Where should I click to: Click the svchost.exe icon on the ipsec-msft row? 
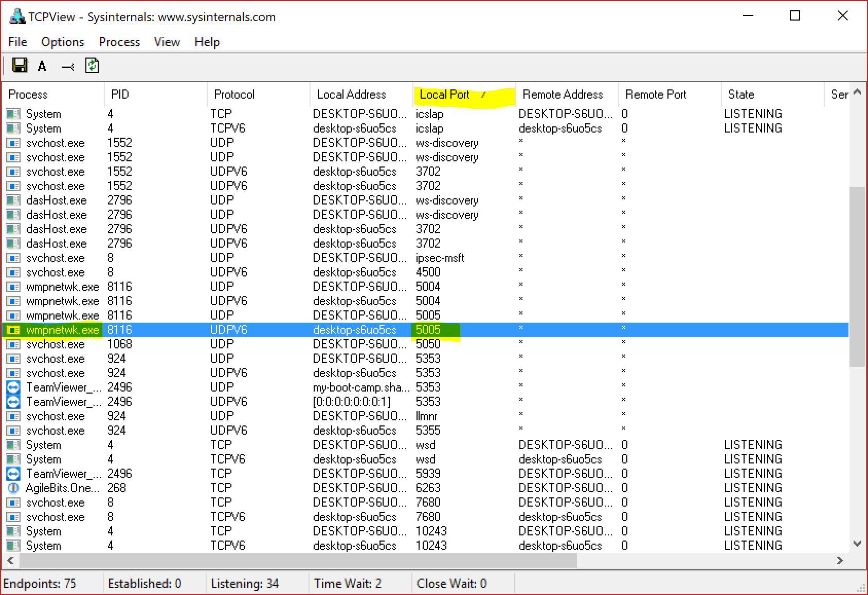coord(13,258)
